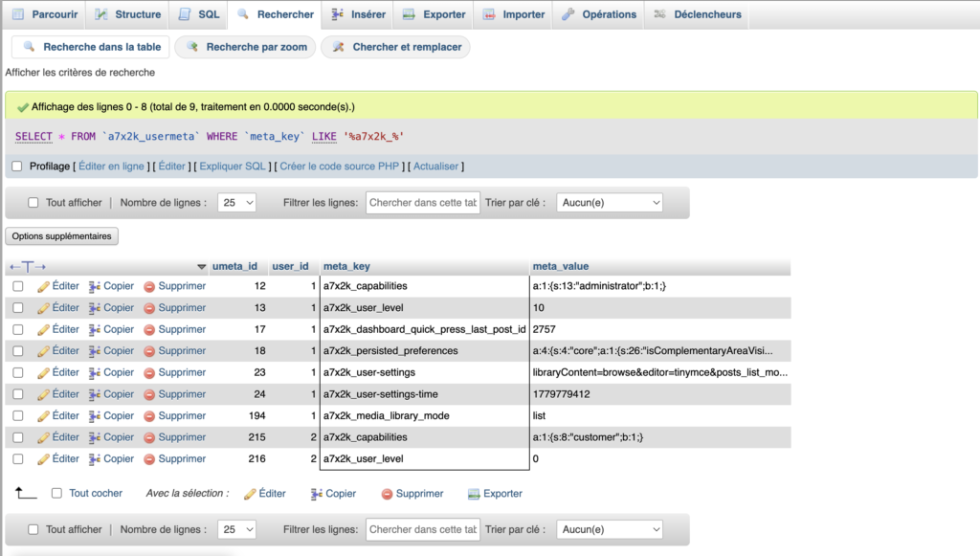Image resolution: width=980 pixels, height=556 pixels.
Task: Click the plain Éditer link next to Éditer en ligne
Action: tap(172, 167)
